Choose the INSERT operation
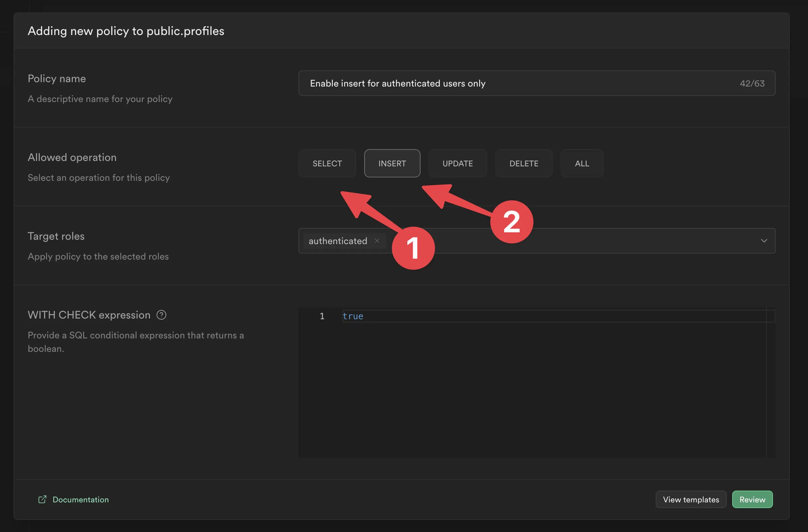The width and height of the screenshot is (808, 532). pos(392,164)
